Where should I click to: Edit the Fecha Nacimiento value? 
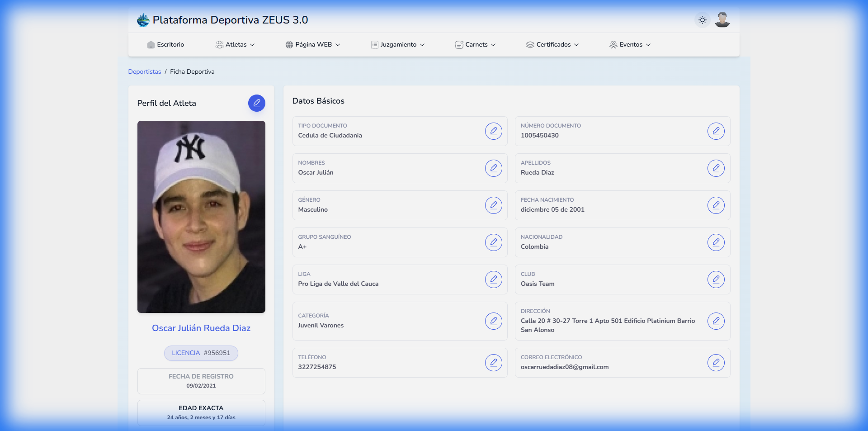(x=716, y=205)
